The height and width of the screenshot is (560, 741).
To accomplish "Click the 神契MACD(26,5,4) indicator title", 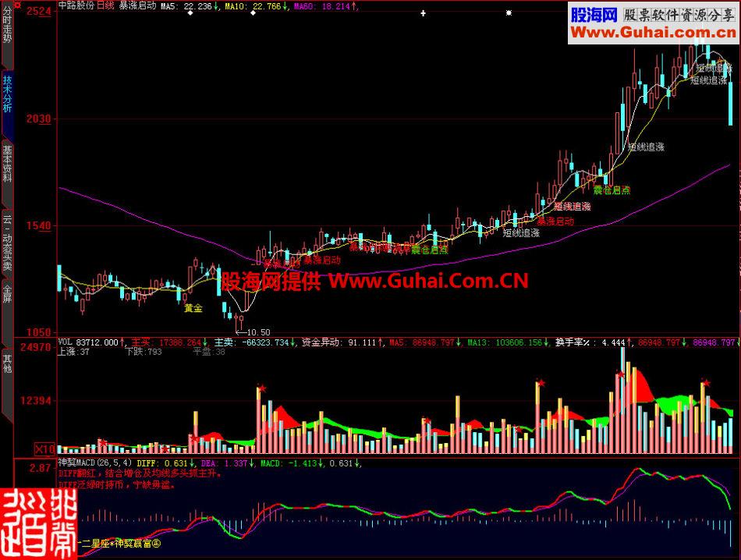I will (94, 463).
